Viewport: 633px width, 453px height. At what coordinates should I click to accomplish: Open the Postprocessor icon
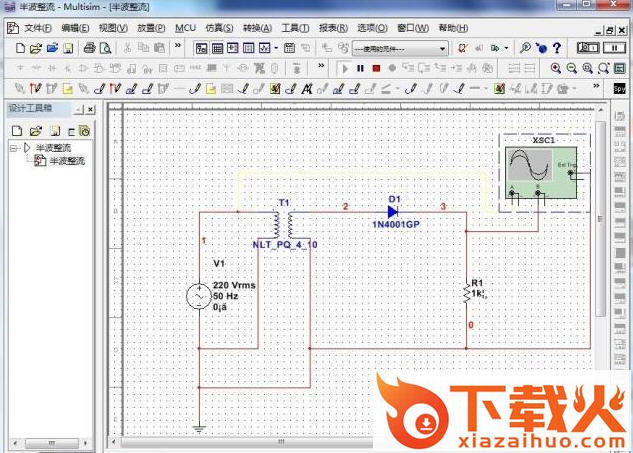click(289, 48)
